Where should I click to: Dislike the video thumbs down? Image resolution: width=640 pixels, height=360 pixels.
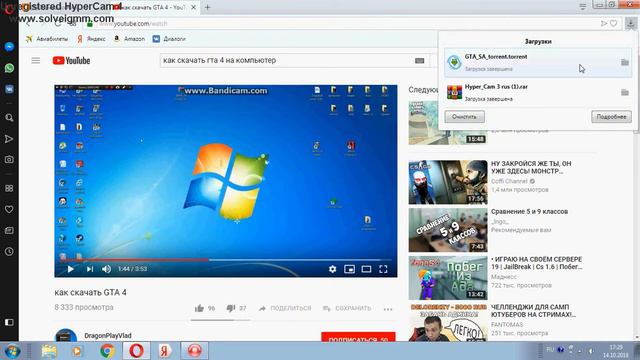(x=231, y=309)
